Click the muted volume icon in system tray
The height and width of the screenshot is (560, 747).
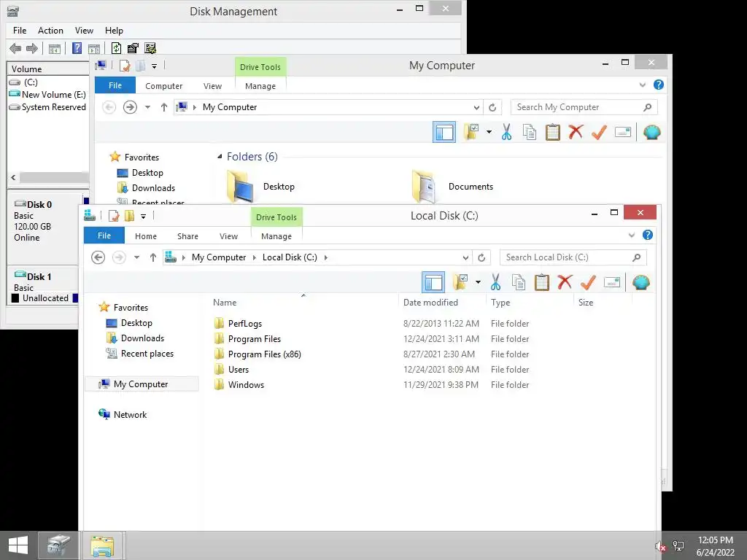click(660, 547)
